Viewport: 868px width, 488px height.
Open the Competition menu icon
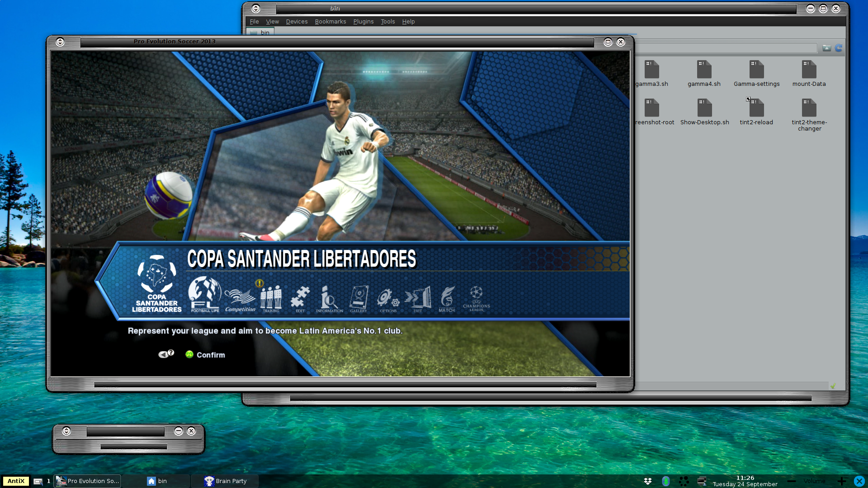pos(240,300)
